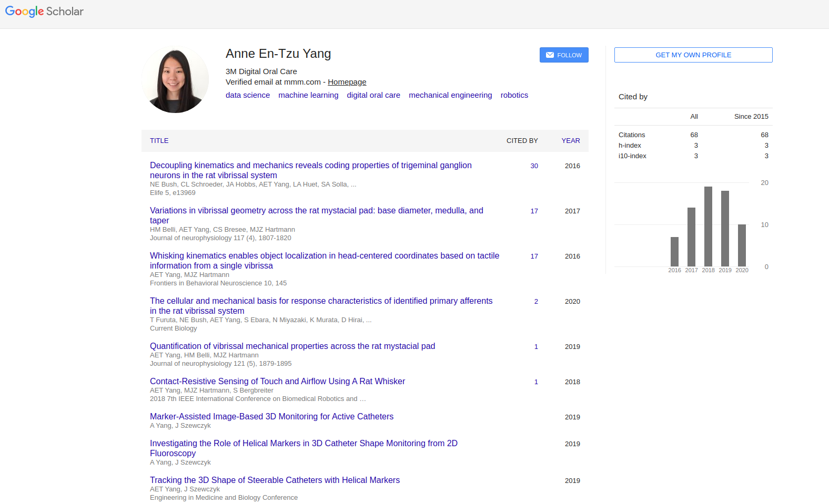The image size is (829, 504).
Task: Open paper Whisking kinematics enables object localization
Action: [325, 261]
